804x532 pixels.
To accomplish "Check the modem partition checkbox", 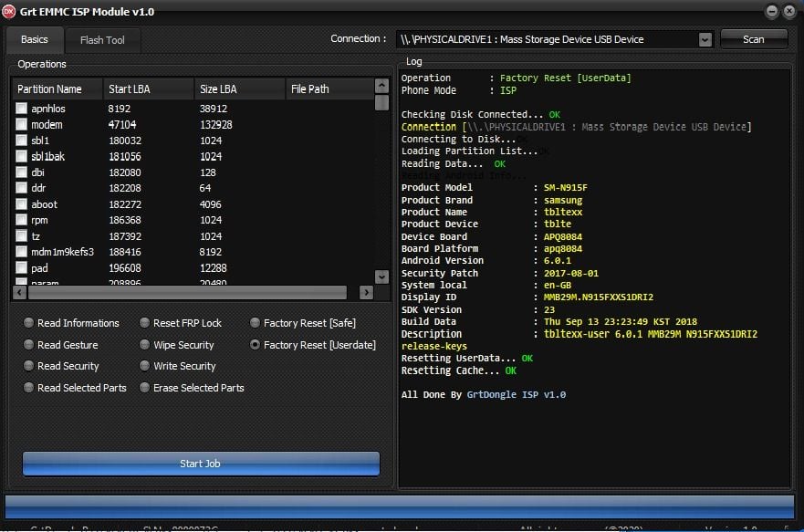I will click(x=22, y=124).
